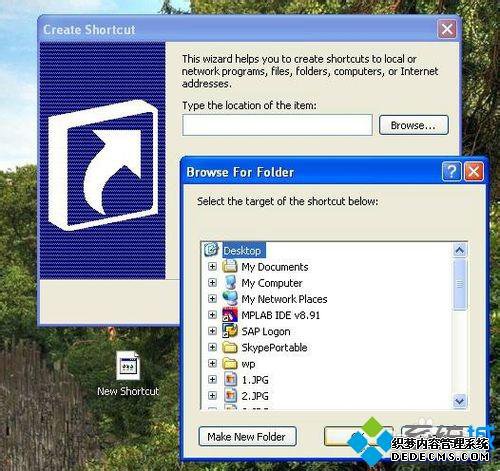Expand the My Computer tree node
Screen dimensions: 500x471
212,283
